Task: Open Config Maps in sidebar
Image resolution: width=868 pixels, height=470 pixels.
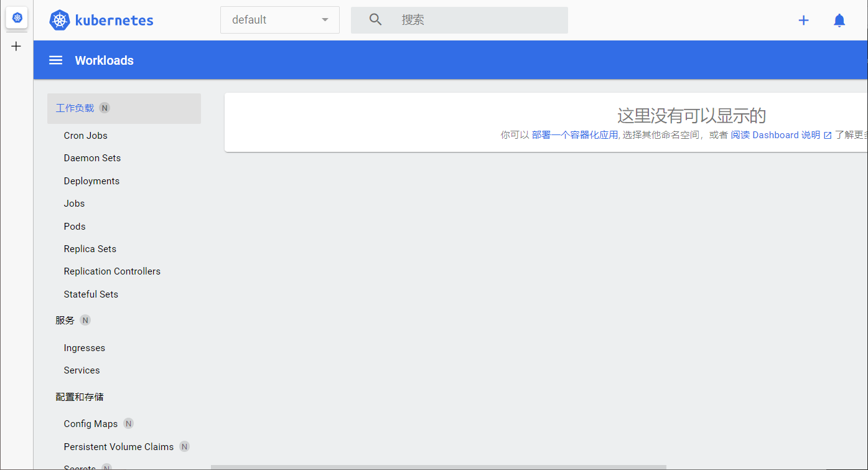Action: [x=90, y=424]
